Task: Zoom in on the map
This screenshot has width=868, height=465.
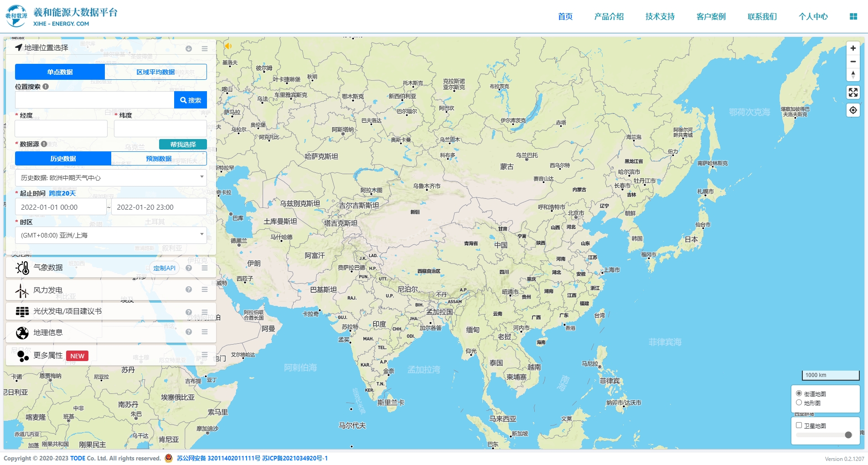Action: pos(853,48)
